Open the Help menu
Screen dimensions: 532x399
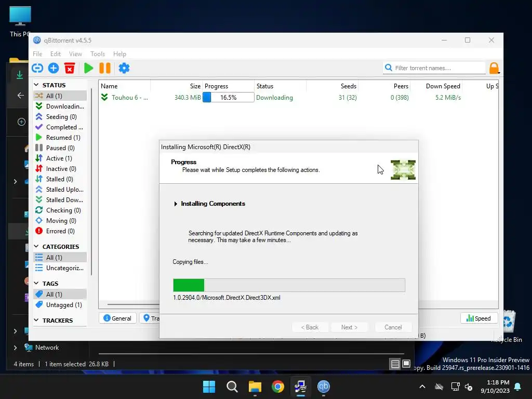[119, 54]
